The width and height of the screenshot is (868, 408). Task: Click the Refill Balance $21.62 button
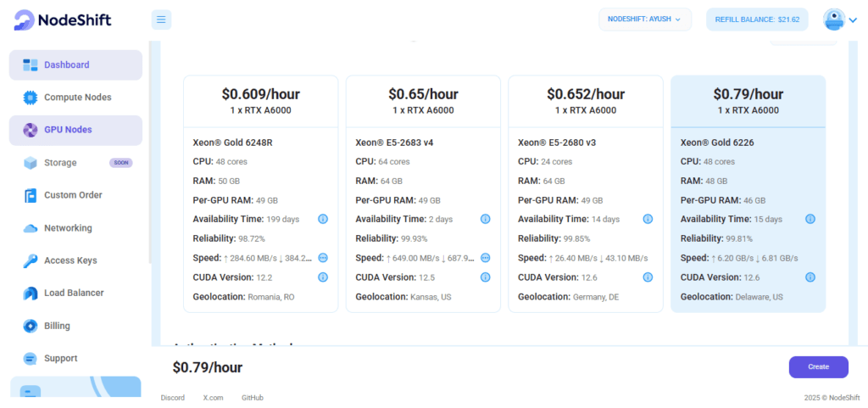pyautogui.click(x=757, y=20)
